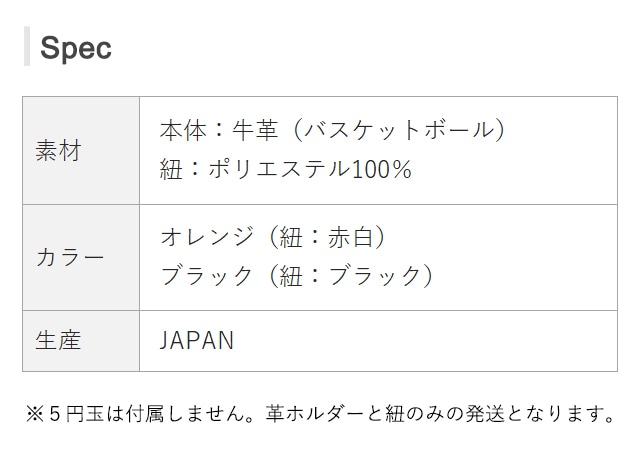Click the ※ symbol starting the footnote
The width and height of the screenshot is (640, 471).
pos(33,413)
